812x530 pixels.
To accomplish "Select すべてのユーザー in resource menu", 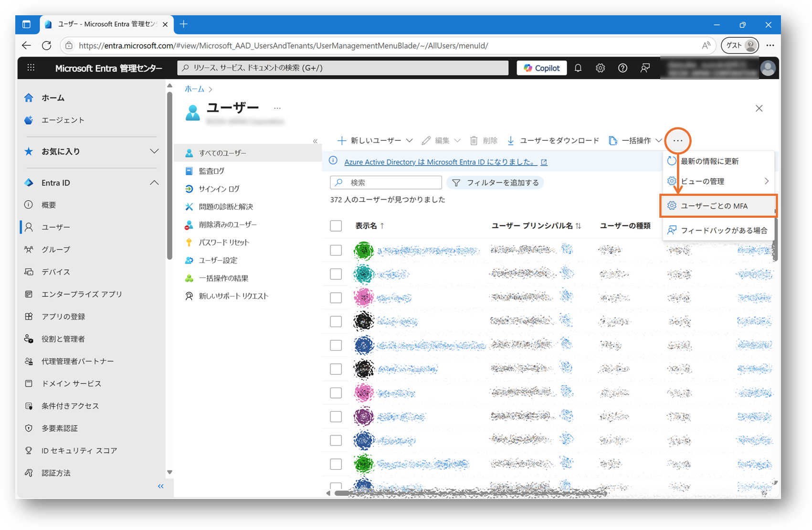I will point(248,153).
